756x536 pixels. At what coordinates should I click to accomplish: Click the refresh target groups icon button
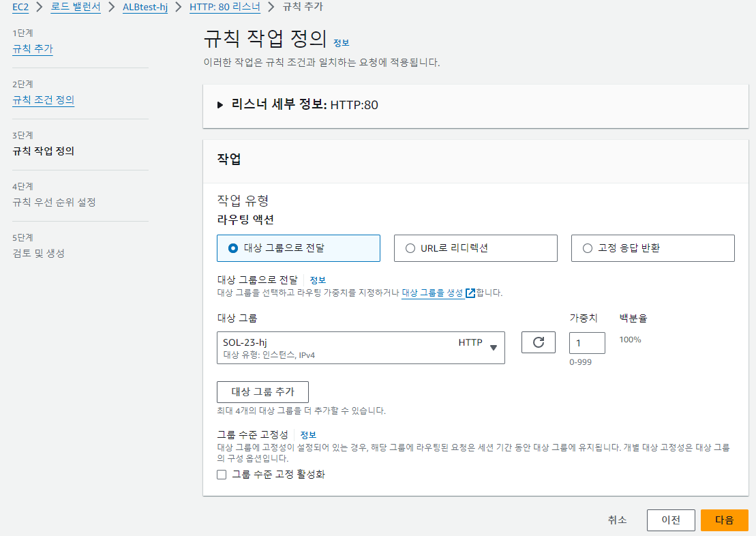point(538,342)
